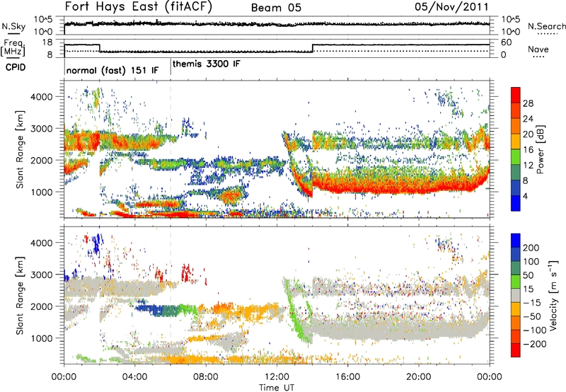Click the '60' Nave axis tick
The height and width of the screenshot is (392, 566).
click(506, 42)
